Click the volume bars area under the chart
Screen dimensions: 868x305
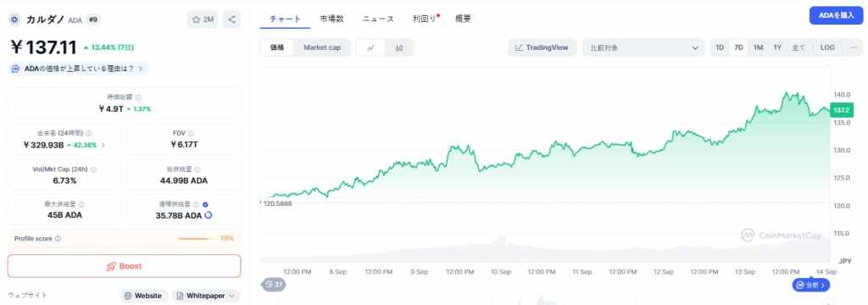point(545,251)
